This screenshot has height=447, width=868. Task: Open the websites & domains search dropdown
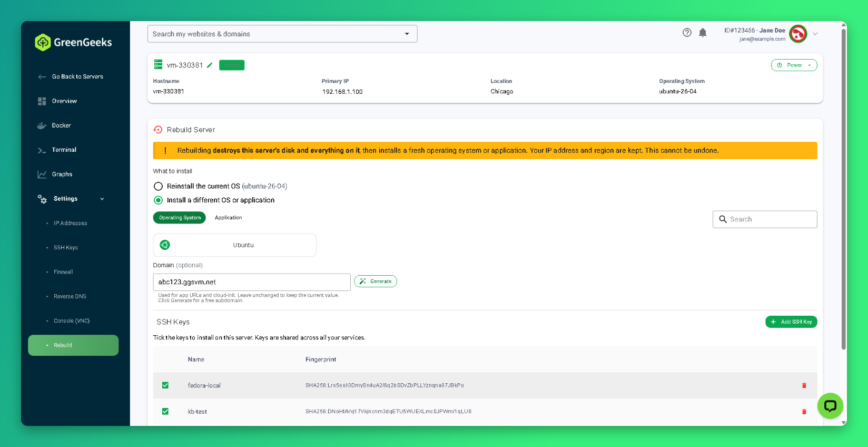tap(282, 34)
